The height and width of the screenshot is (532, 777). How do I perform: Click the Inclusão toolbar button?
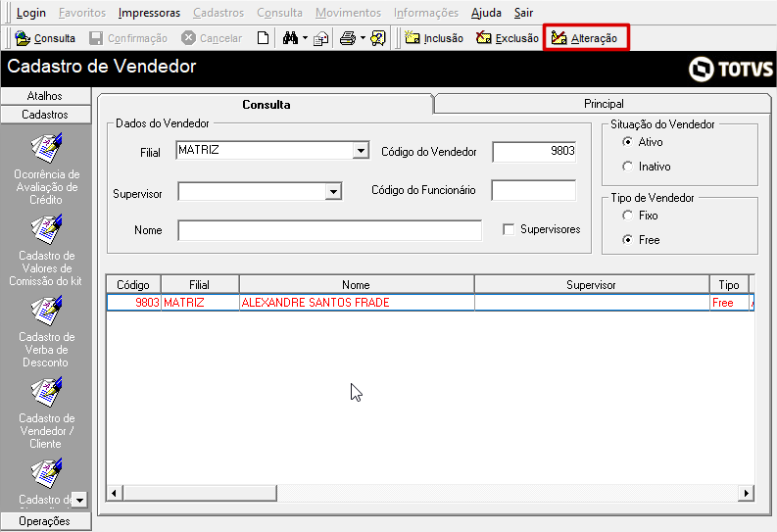434,38
